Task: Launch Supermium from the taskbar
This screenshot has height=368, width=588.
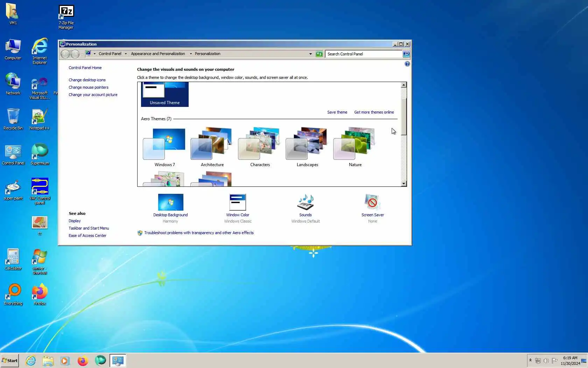Action: point(100,361)
